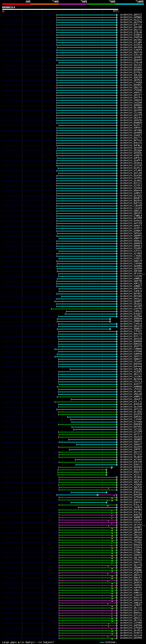Image resolution: width=146 pixels, height=644 pixels.
Task: Open the last hit UniRef100_Q9XPR6
Action: pos(131,638)
